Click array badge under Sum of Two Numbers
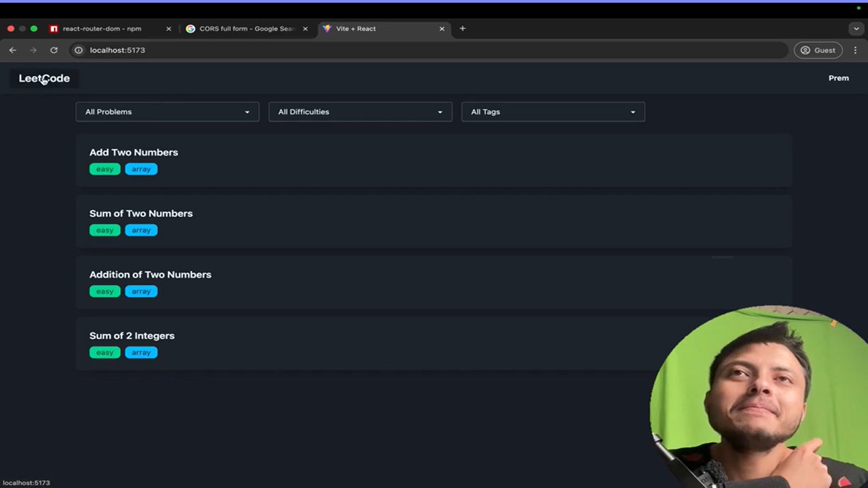 click(141, 231)
